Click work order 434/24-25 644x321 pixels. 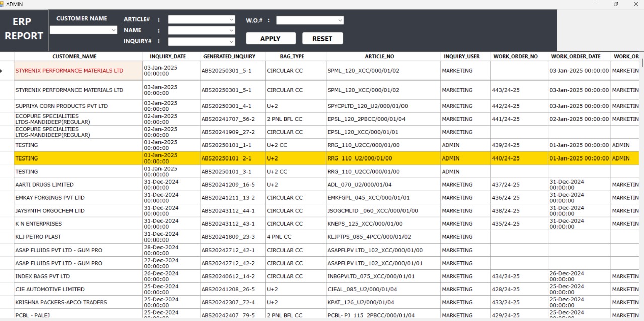519,276
